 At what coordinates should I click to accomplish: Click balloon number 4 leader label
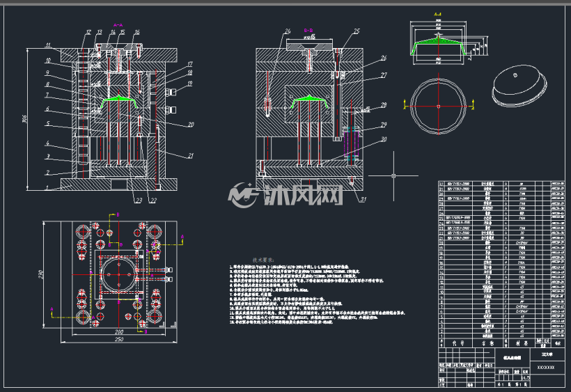pyautogui.click(x=47, y=143)
